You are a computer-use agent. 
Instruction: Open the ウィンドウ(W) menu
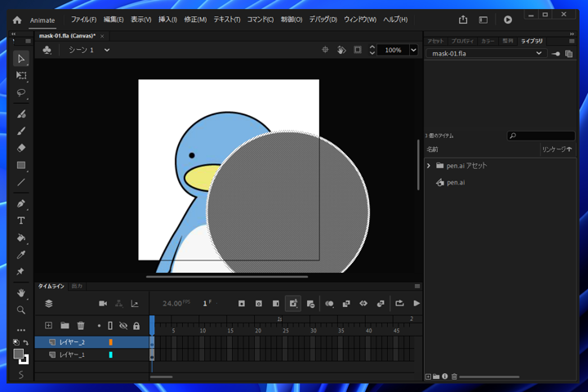coord(360,20)
